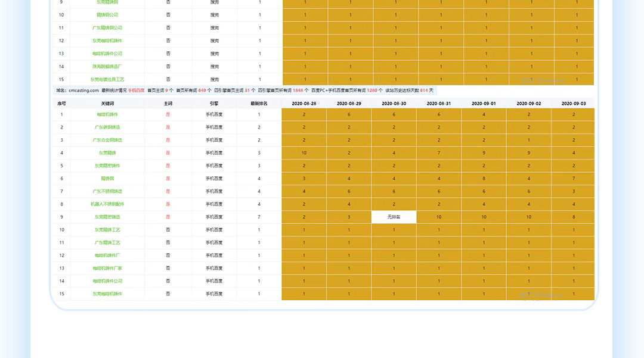The width and height of the screenshot is (644, 358).
Task: Select the 机器人不锈钢配件 keyword link
Action: tap(107, 204)
